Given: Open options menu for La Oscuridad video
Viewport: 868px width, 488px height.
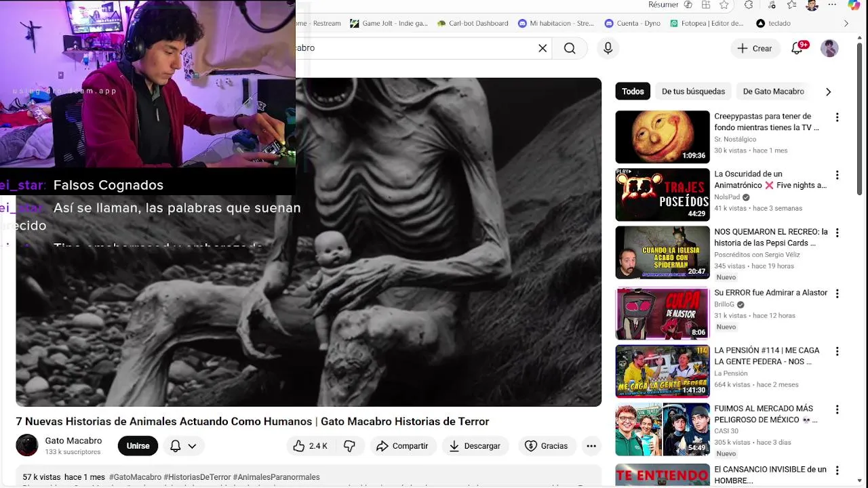Looking at the screenshot, I should click(837, 175).
